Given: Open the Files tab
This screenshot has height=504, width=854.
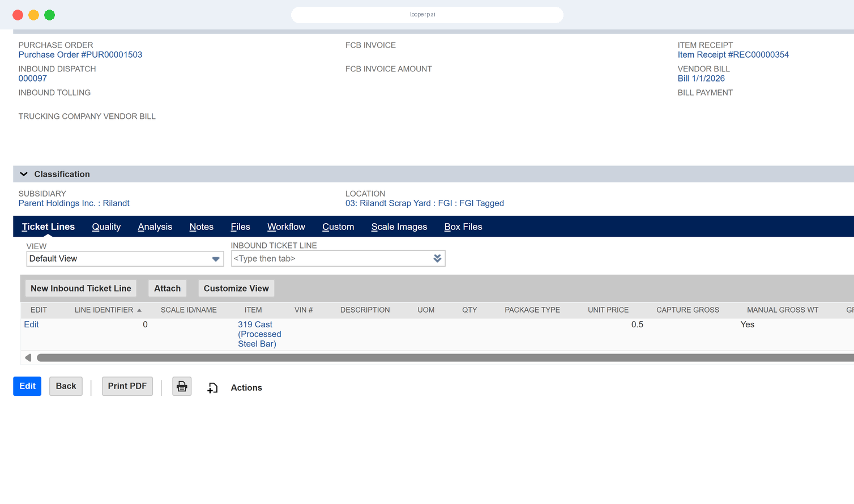Looking at the screenshot, I should click(240, 227).
